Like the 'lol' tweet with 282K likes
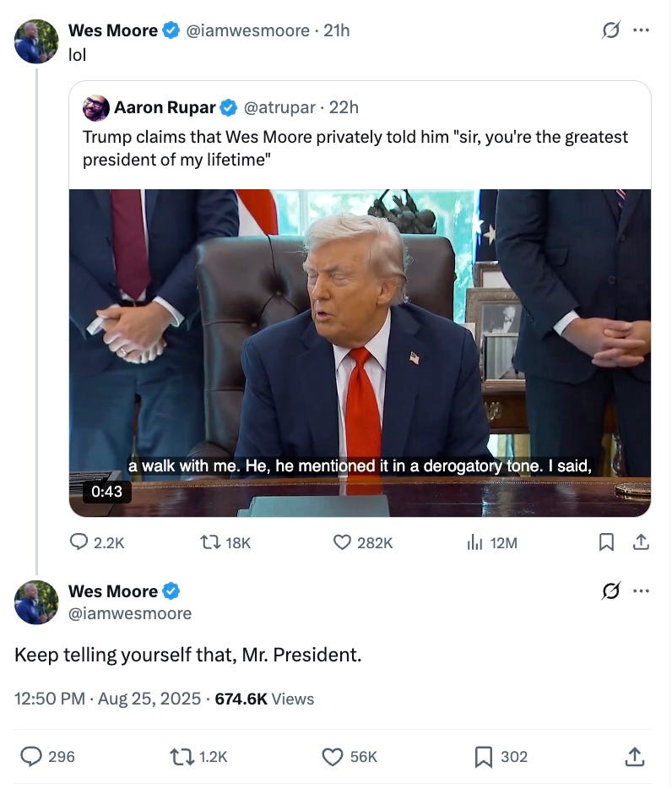 (x=342, y=542)
